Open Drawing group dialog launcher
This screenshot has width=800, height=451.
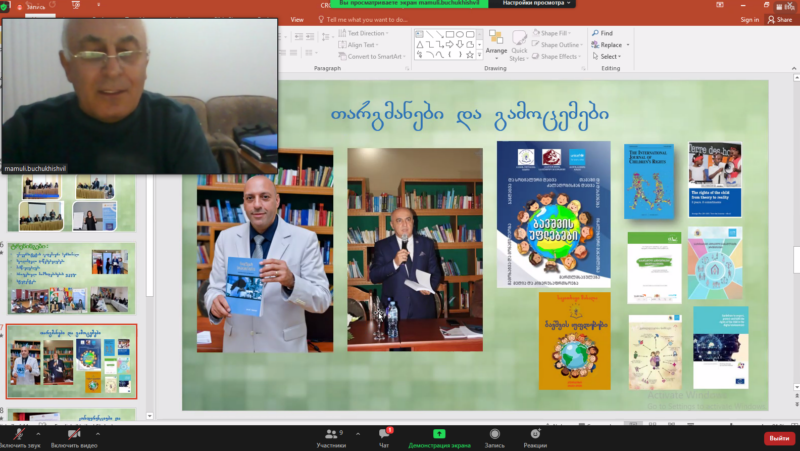[x=584, y=68]
